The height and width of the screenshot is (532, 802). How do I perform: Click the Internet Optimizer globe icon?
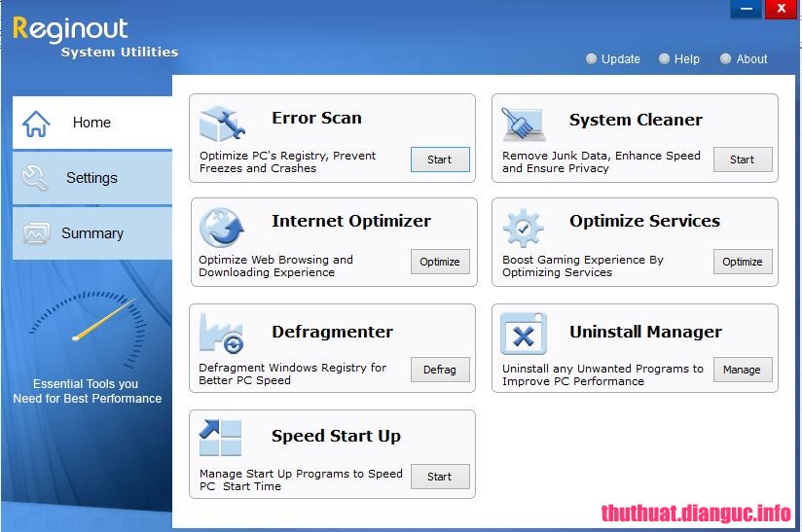[222, 228]
